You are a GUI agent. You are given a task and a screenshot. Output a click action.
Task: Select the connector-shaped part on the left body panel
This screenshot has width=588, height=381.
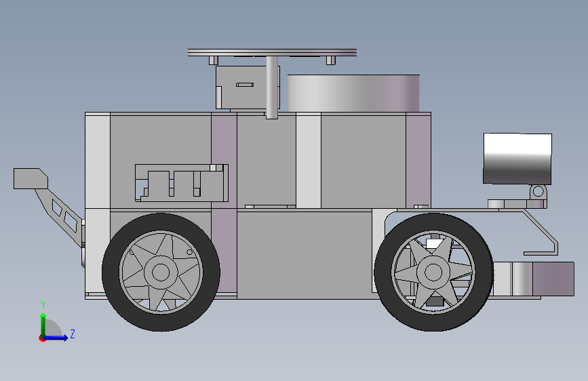click(182, 182)
